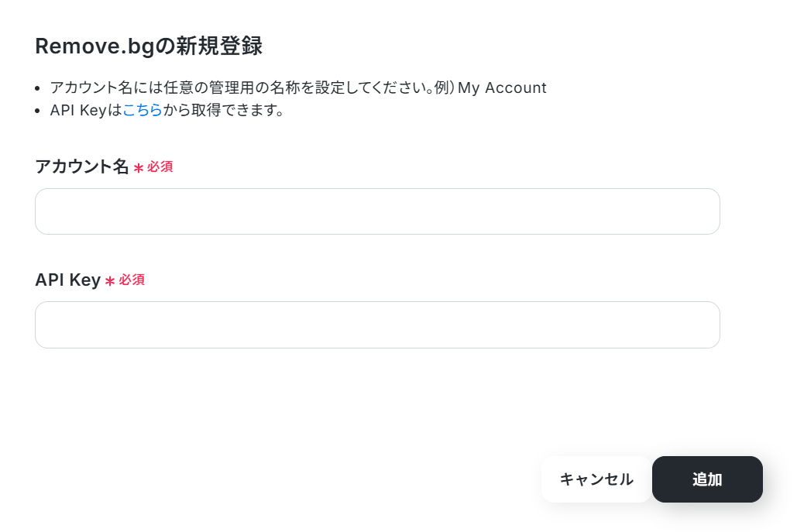797x532 pixels.
Task: Click the red asterisk beside API Key label
Action: pyautogui.click(x=110, y=281)
